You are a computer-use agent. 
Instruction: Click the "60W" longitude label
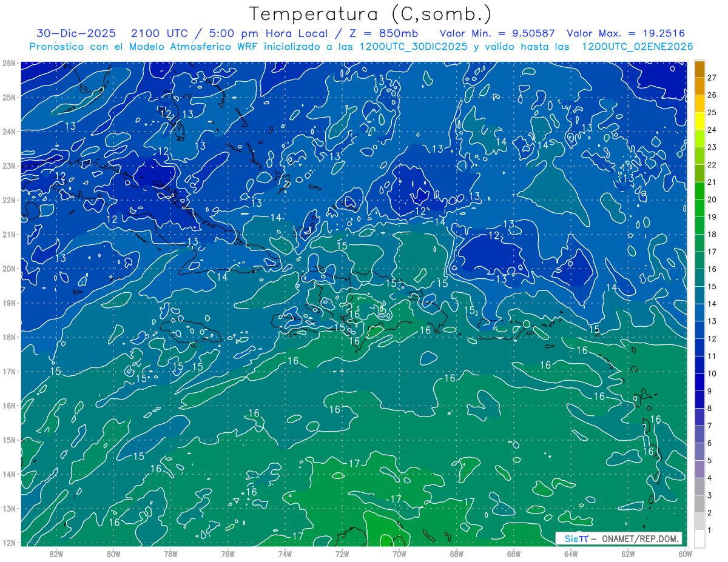pos(685,554)
